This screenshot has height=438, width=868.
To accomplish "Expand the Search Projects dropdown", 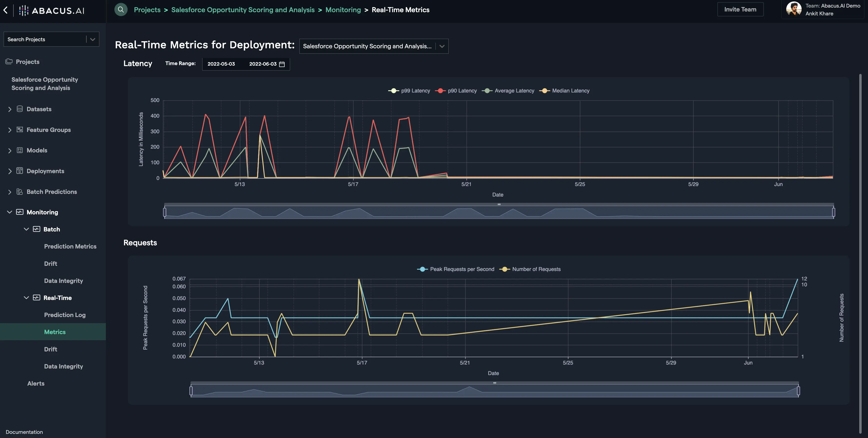I will pyautogui.click(x=93, y=39).
